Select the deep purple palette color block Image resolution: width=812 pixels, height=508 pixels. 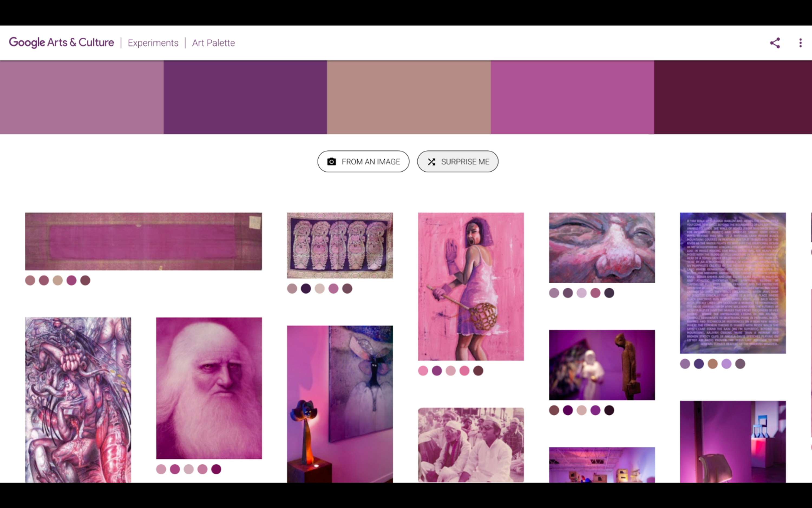pyautogui.click(x=245, y=97)
